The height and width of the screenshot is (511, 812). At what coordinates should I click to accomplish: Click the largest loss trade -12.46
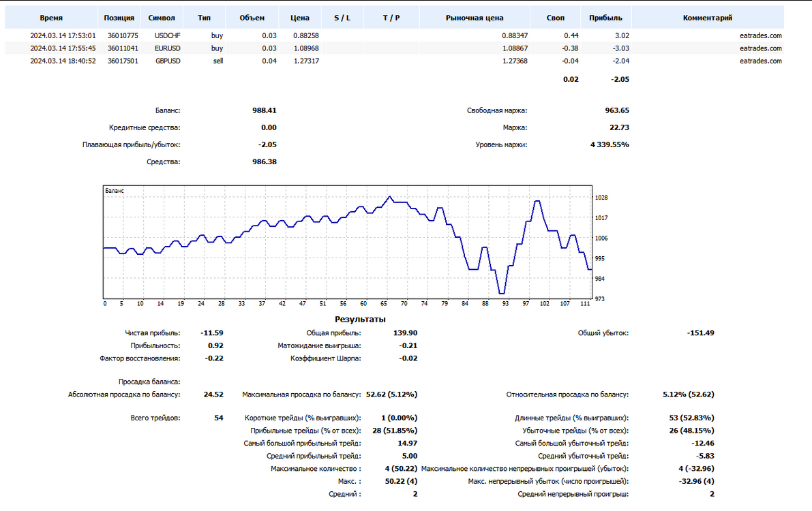tap(703, 443)
